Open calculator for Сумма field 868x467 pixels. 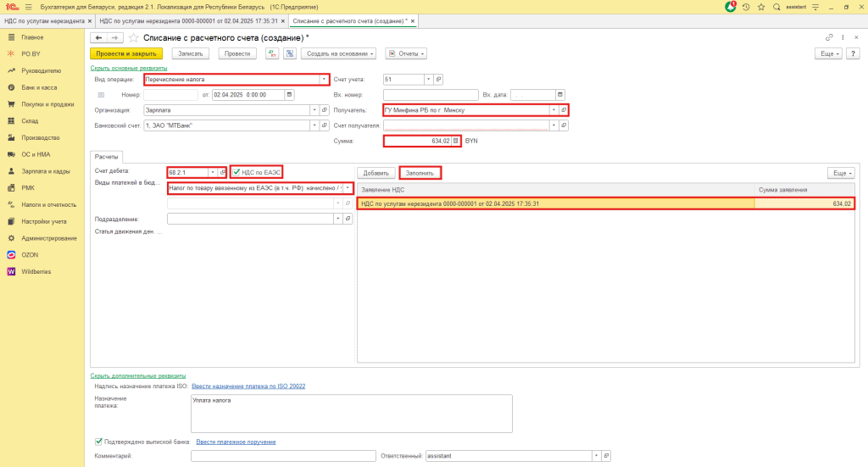coord(455,141)
